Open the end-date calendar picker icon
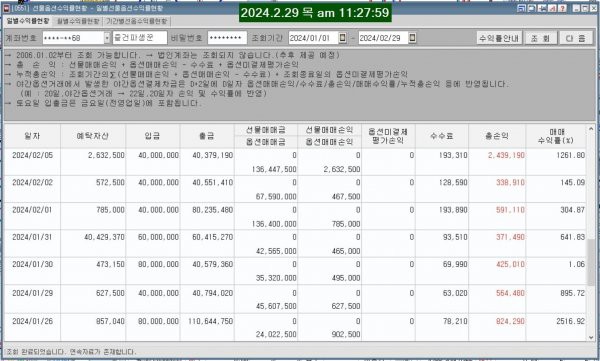The image size is (600, 361). pyautogui.click(x=412, y=38)
